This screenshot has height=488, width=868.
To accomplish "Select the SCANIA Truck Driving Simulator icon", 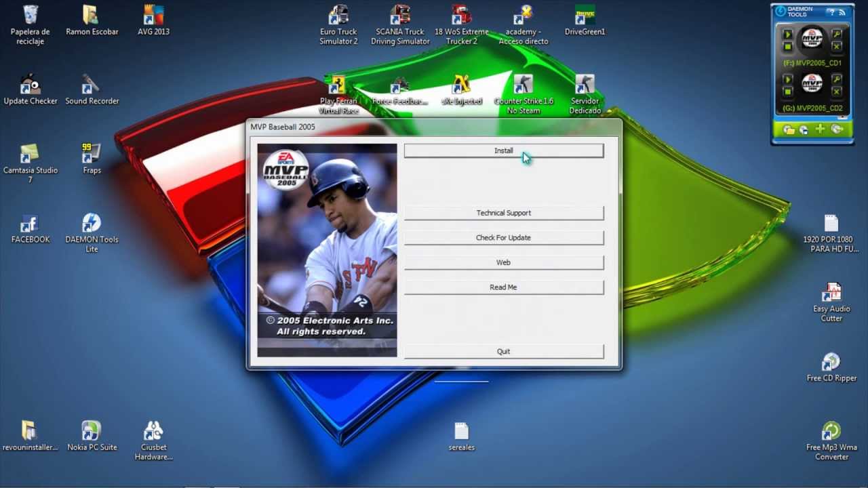I will coord(400,25).
